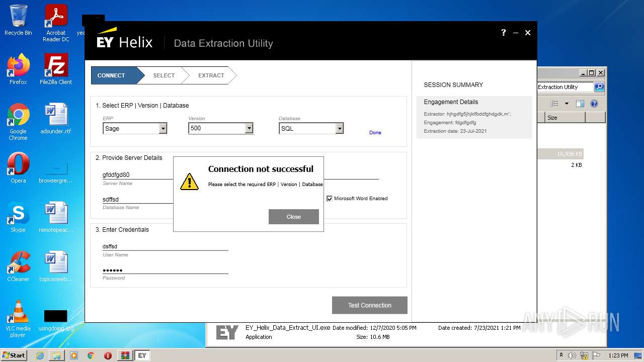Open the Version dropdown showing 500
Viewport: 644px width, 362px height.
coord(221,129)
